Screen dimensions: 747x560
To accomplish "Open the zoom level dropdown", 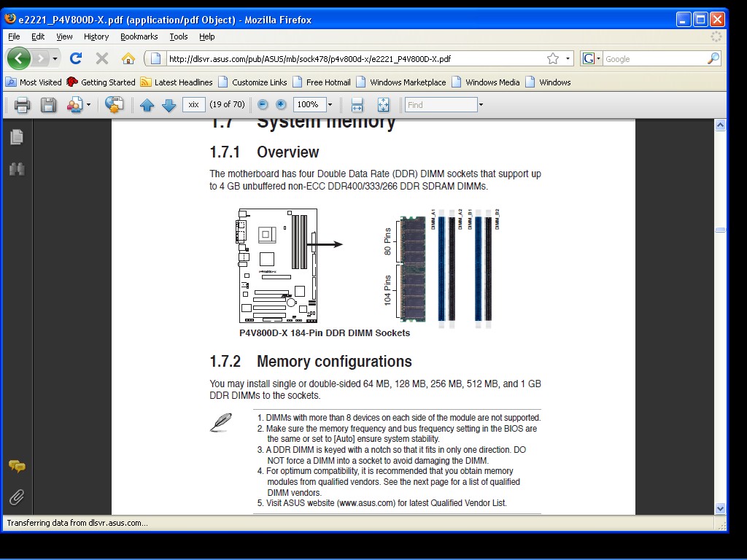I will pyautogui.click(x=330, y=105).
